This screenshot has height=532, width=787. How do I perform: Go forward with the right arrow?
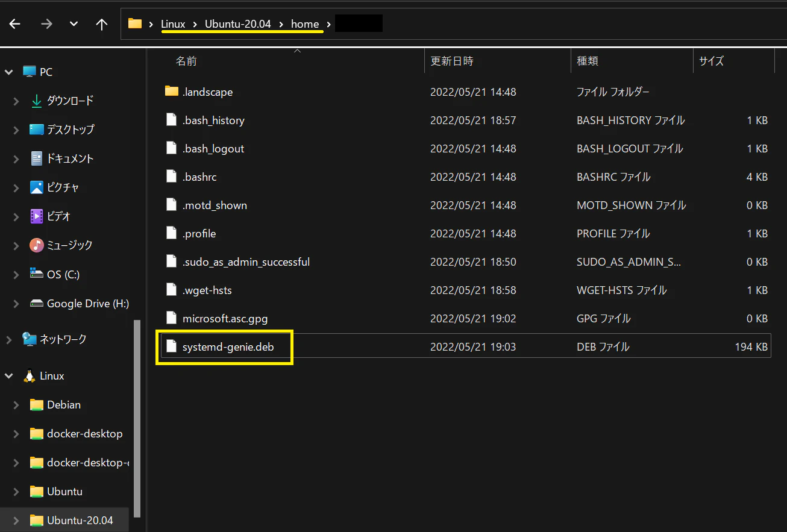(46, 24)
